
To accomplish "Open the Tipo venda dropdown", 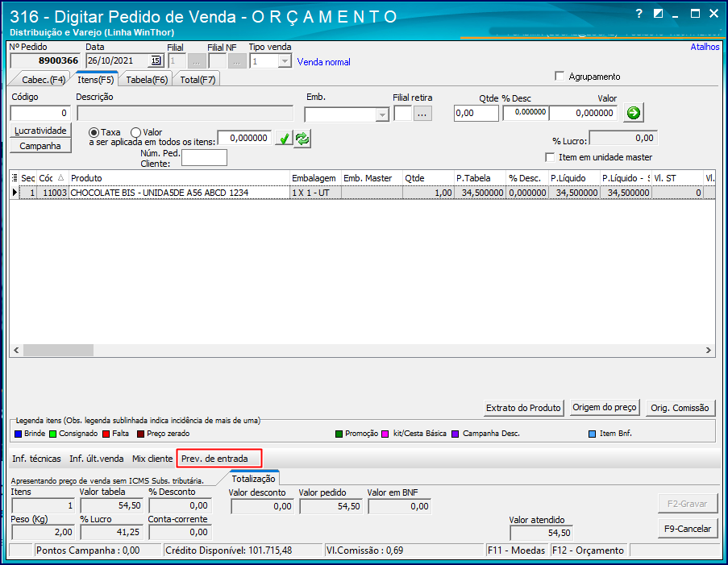I will 285,60.
